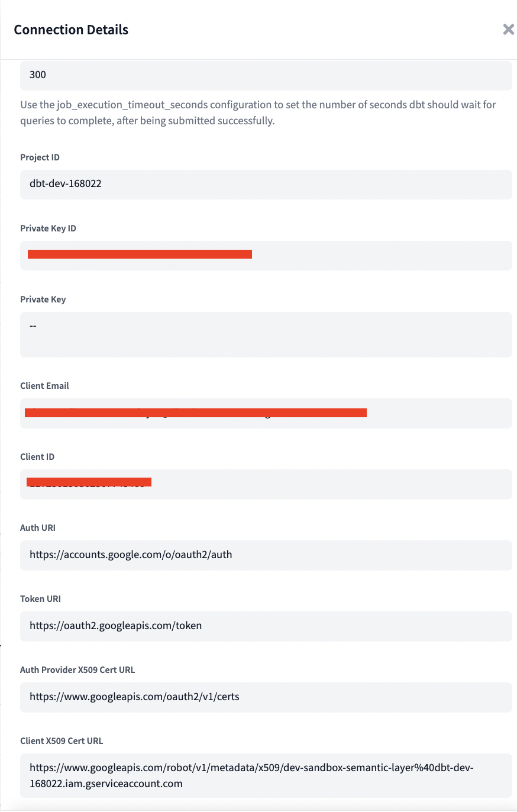Click the Project ID label
Image resolution: width=517 pixels, height=812 pixels.
[x=40, y=157]
